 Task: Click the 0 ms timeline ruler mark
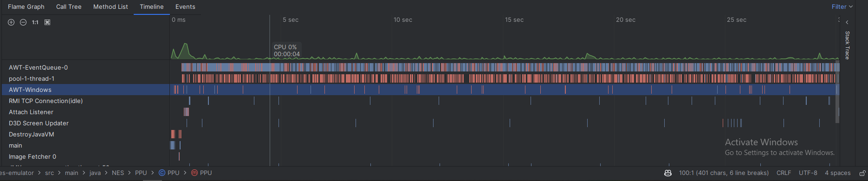pyautogui.click(x=179, y=20)
